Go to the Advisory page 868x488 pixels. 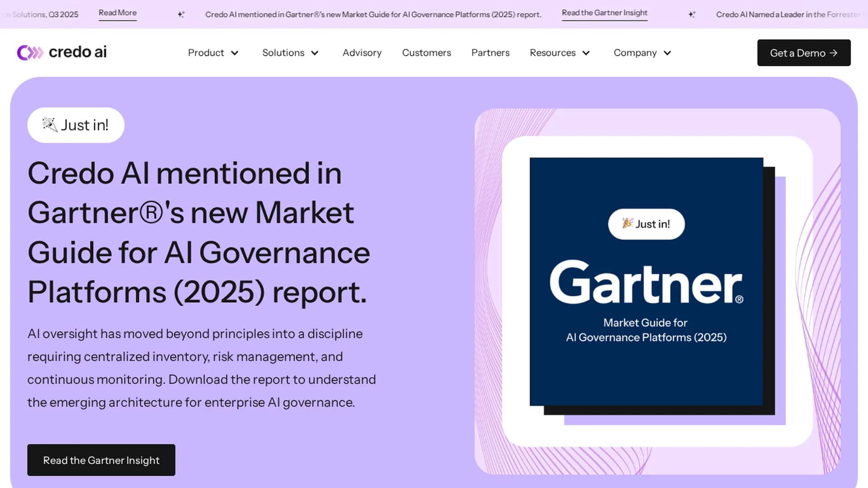(x=362, y=53)
